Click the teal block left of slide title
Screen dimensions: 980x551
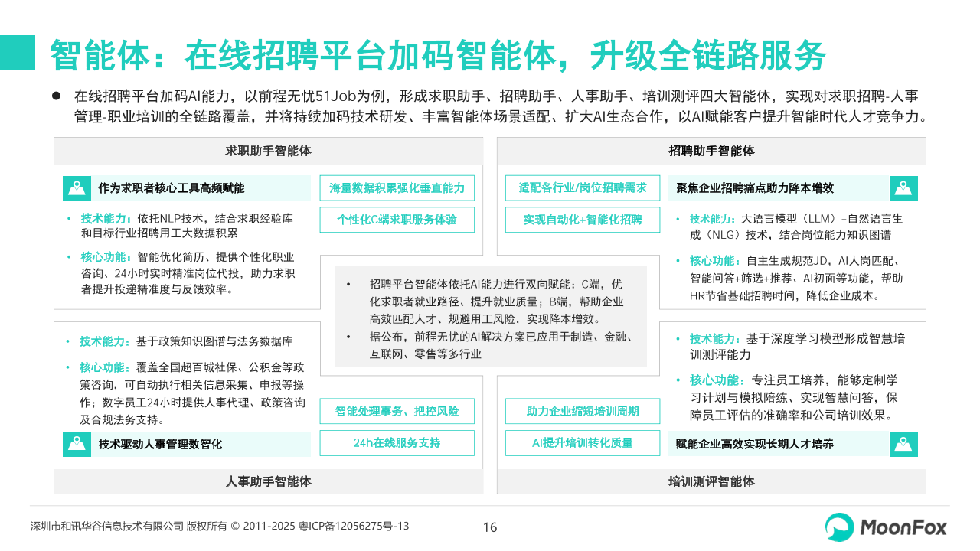point(18,53)
